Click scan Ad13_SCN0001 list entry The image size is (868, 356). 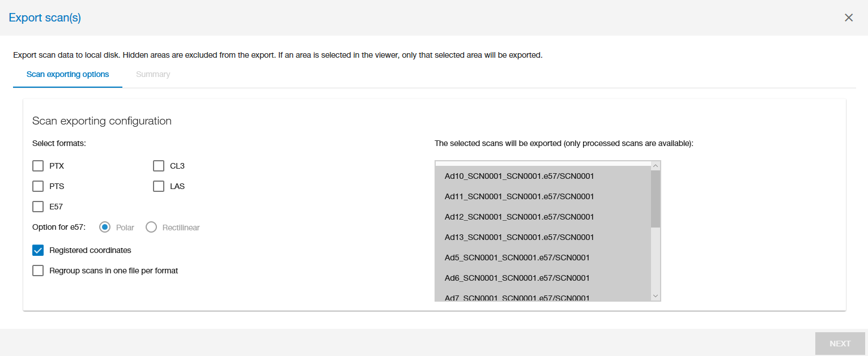519,237
